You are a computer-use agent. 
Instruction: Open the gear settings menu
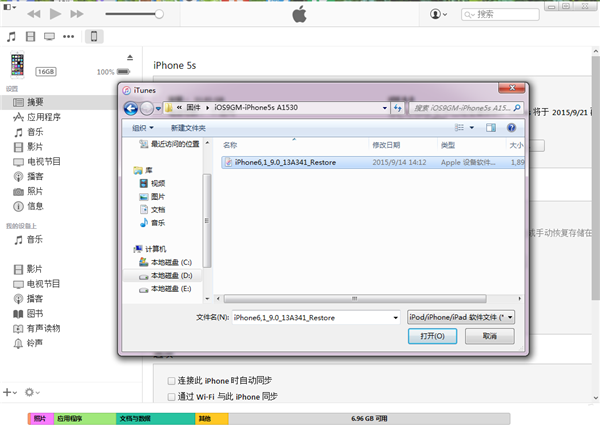click(32, 392)
